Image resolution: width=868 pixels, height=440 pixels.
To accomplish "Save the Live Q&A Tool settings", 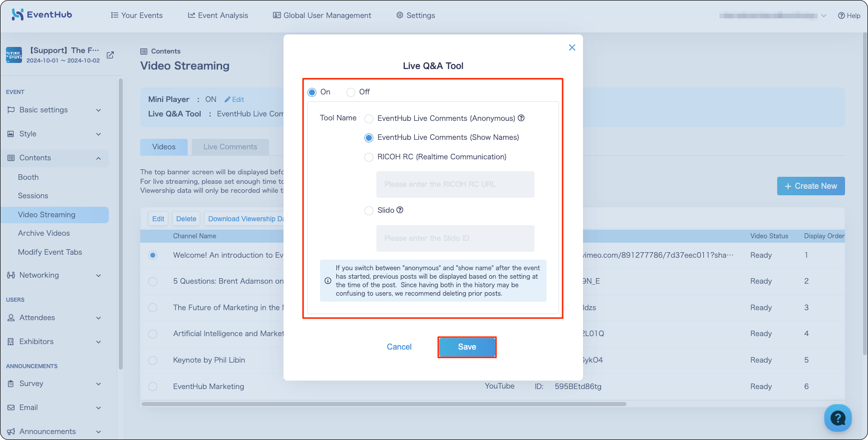I will [467, 347].
